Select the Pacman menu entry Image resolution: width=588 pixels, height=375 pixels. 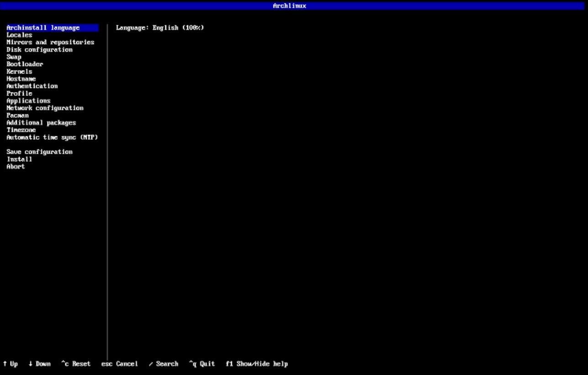[x=17, y=116]
